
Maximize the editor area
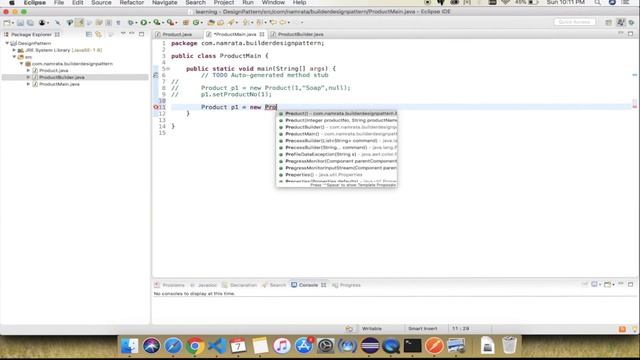[631, 33]
